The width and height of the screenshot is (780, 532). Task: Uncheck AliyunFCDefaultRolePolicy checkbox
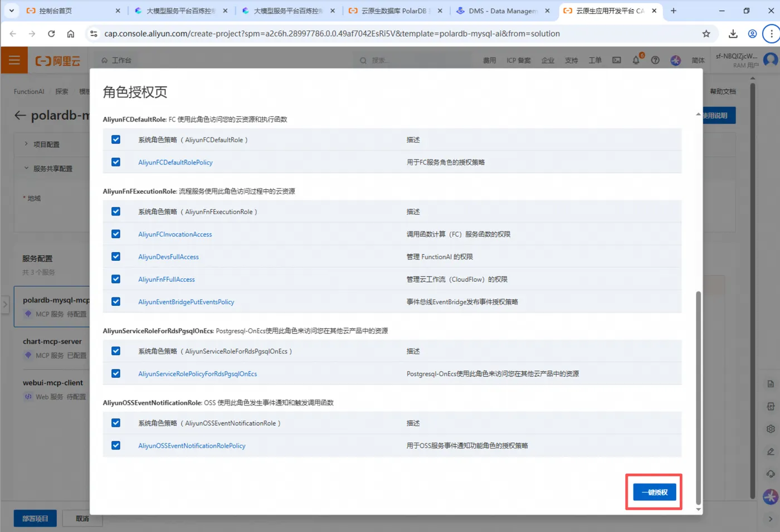click(x=115, y=162)
